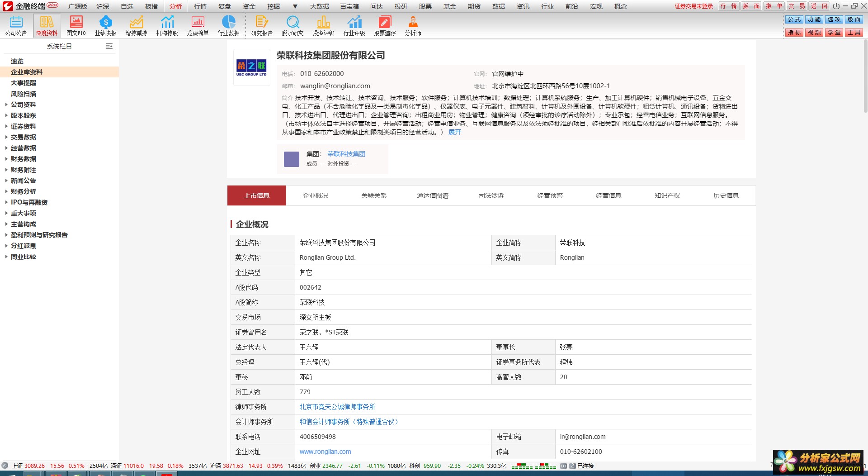868x476 pixels.
Task: Expand the 公司资料 tree node
Action: (6, 105)
